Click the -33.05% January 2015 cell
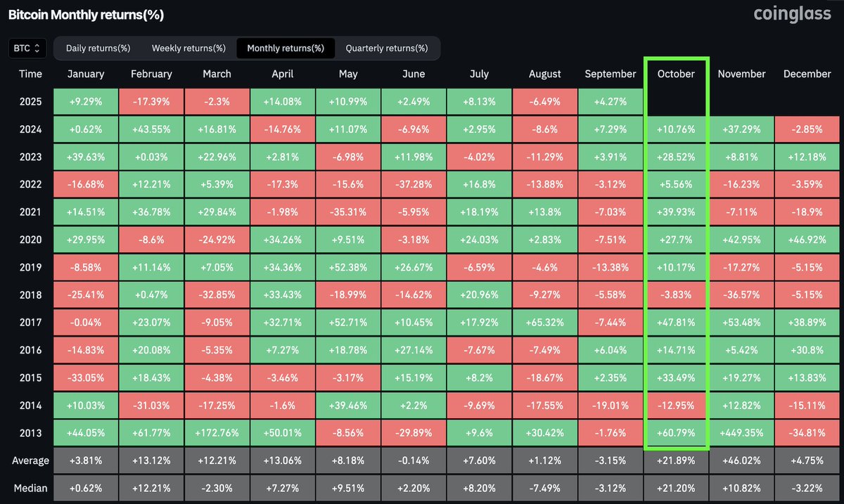The width and height of the screenshot is (844, 504). [86, 377]
